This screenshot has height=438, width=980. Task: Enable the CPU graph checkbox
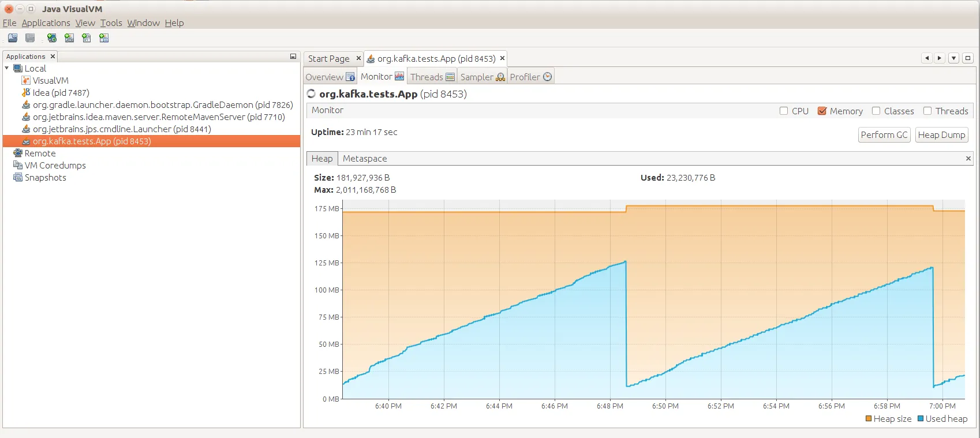(x=784, y=111)
